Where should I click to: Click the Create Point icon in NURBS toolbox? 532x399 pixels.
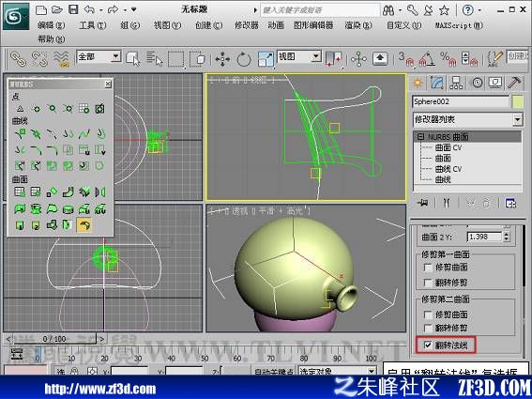(20, 109)
